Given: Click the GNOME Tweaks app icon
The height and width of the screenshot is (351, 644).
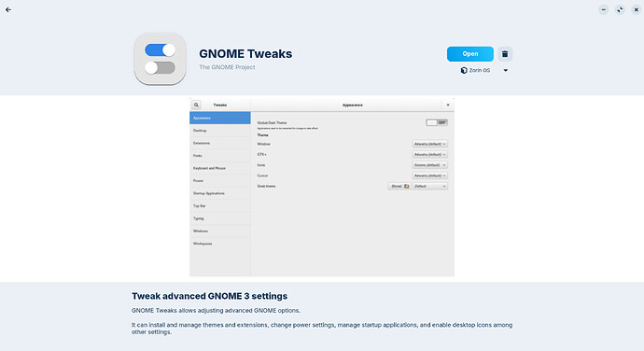Looking at the screenshot, I should (161, 59).
